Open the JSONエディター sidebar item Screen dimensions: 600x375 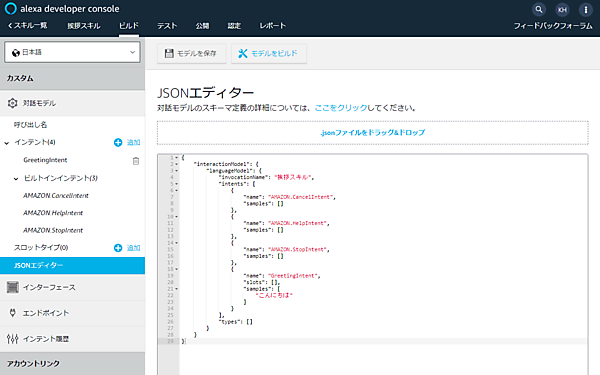[x=72, y=266]
